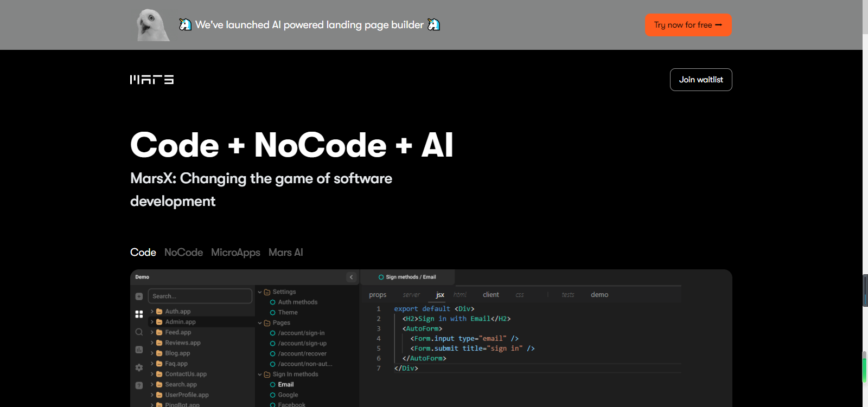Click the Search... input field
868x407 pixels.
point(200,296)
